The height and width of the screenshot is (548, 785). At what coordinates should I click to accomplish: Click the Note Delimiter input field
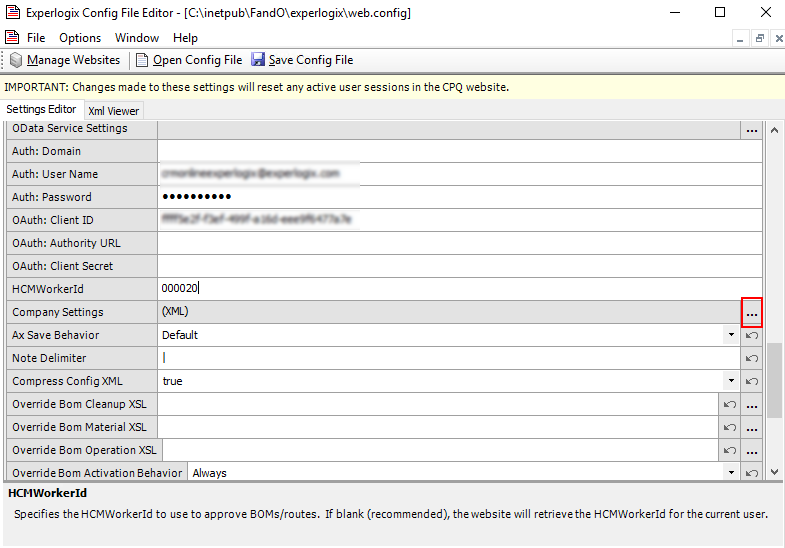[449, 358]
